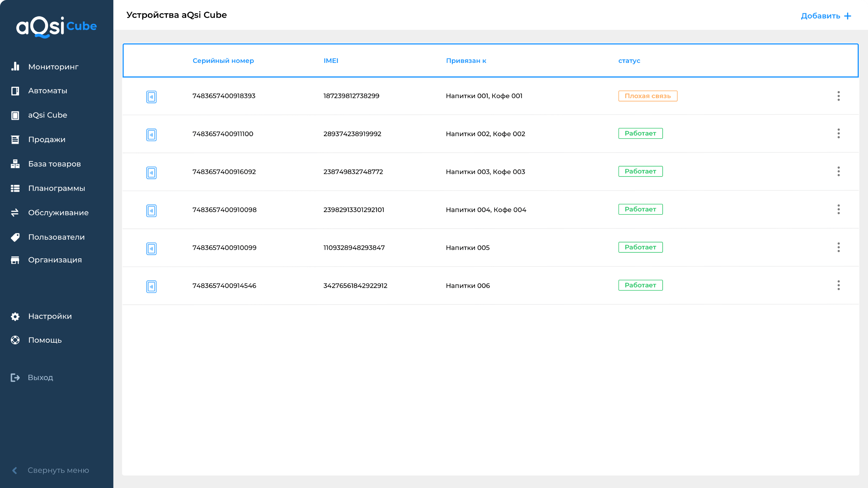Navigate to База товаров
The image size is (868, 488).
[54, 164]
